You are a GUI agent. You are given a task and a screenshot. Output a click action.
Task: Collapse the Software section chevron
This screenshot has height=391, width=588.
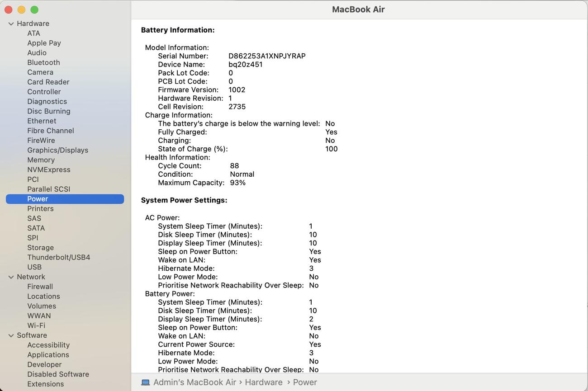(x=11, y=335)
